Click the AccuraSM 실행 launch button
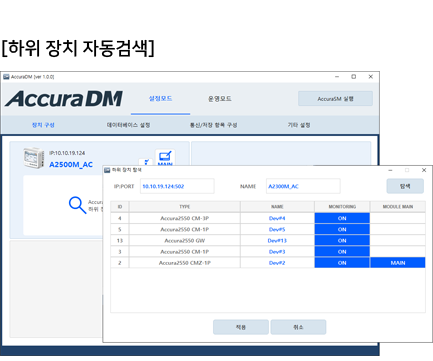 (335, 99)
